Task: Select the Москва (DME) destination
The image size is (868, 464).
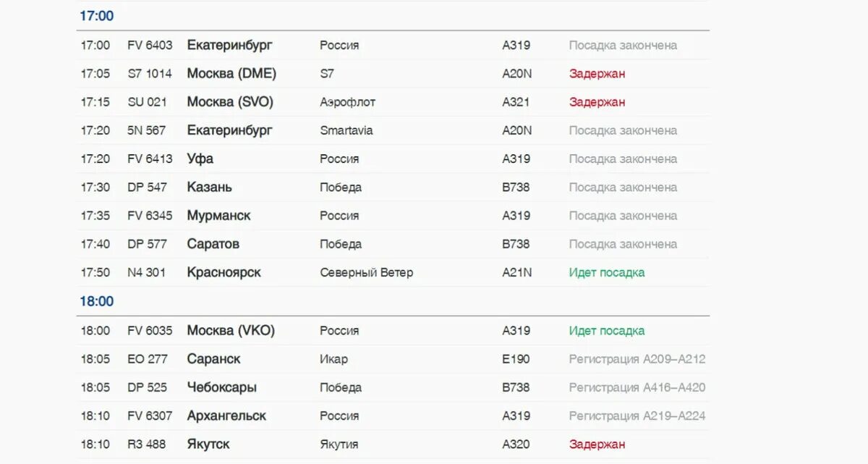Action: pos(231,73)
